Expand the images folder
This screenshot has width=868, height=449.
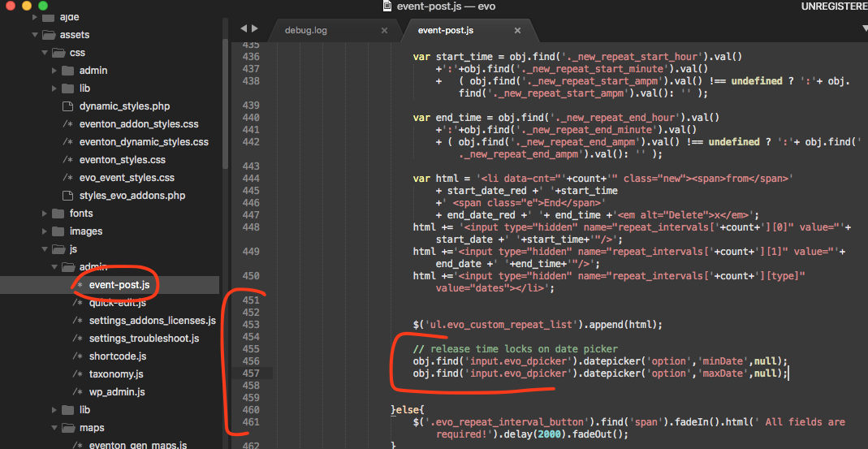click(x=45, y=231)
